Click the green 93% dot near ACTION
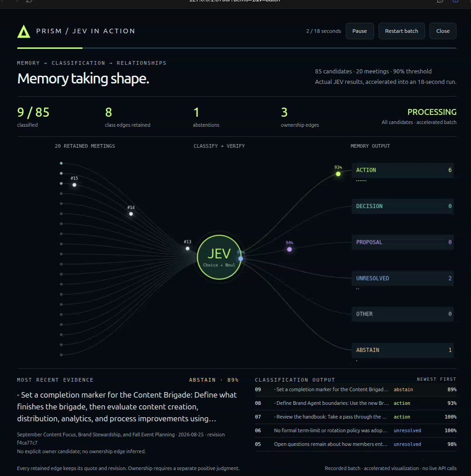 (338, 174)
